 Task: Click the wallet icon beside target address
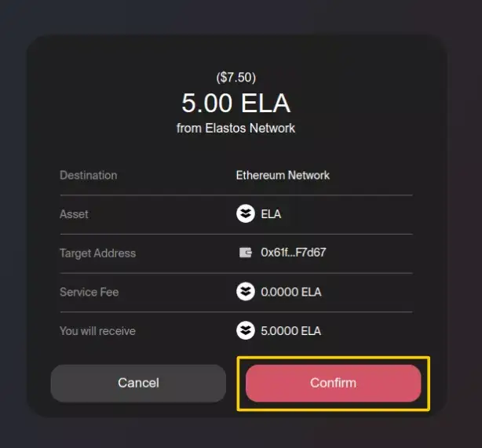click(246, 253)
